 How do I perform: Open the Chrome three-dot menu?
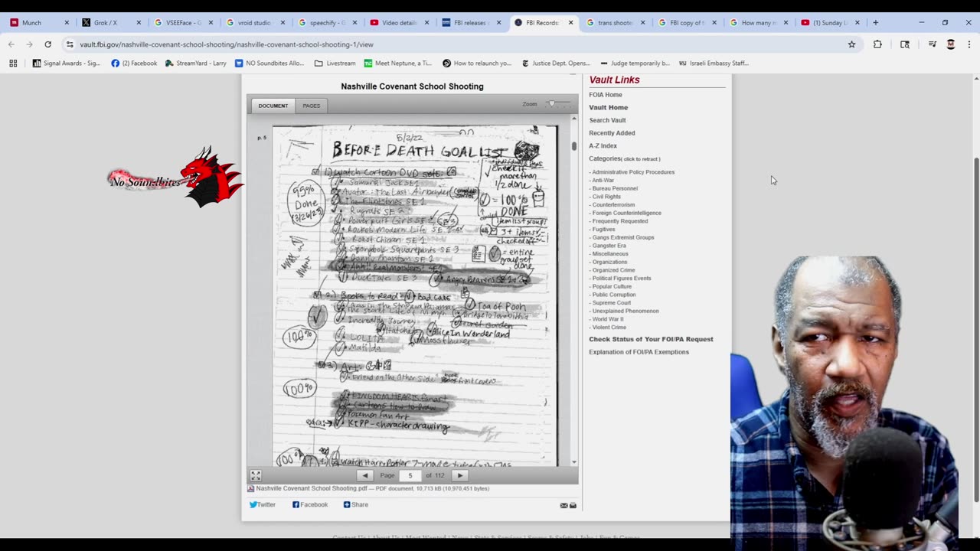click(x=969, y=44)
